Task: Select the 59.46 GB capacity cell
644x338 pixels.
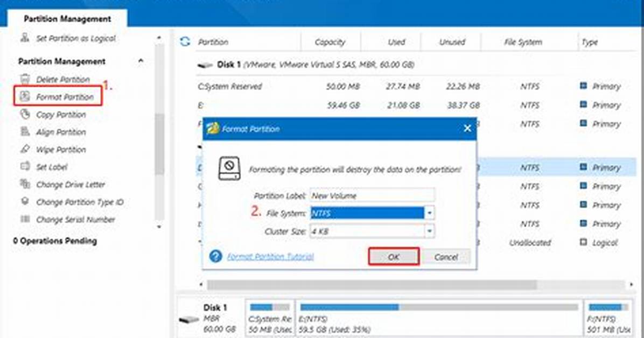Action: (x=344, y=105)
